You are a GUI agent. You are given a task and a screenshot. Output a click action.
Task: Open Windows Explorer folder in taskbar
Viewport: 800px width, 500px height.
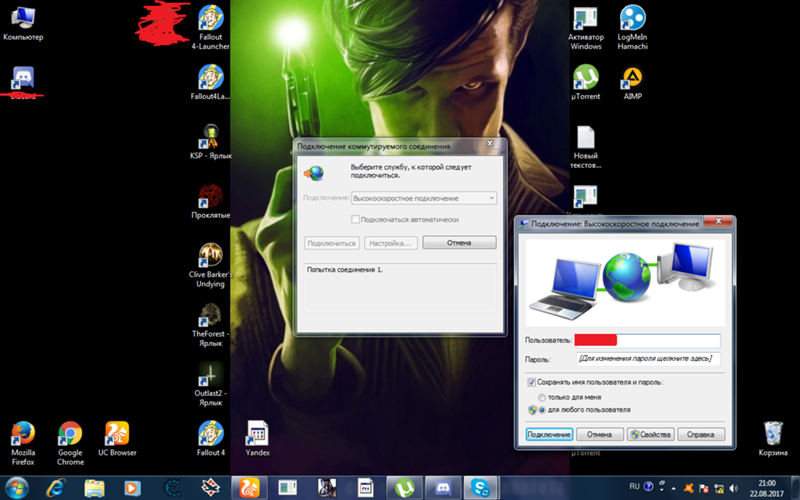coord(94,488)
